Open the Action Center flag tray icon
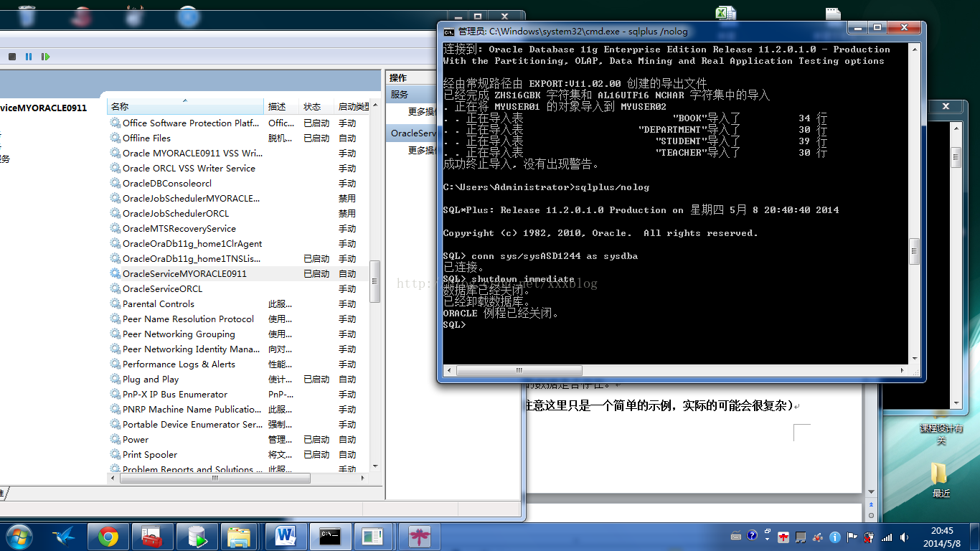 852,536
